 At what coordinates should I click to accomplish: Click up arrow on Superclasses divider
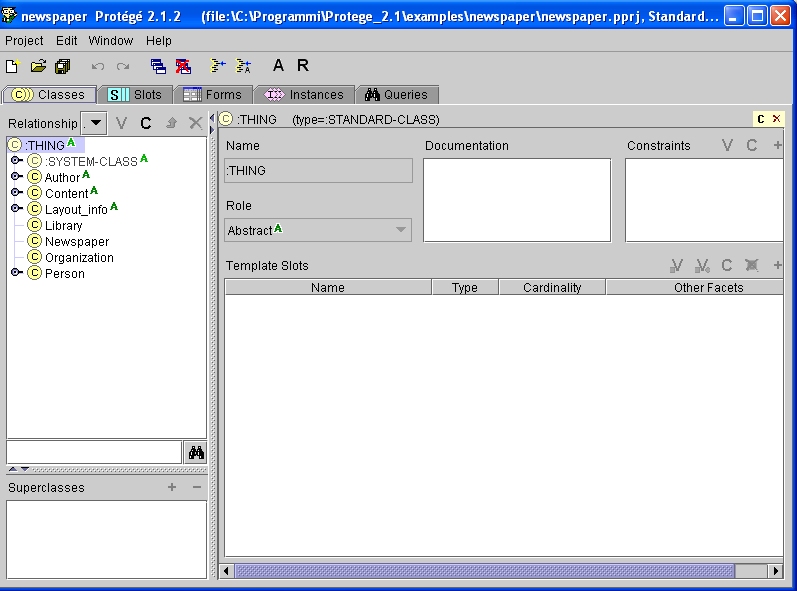(13, 469)
